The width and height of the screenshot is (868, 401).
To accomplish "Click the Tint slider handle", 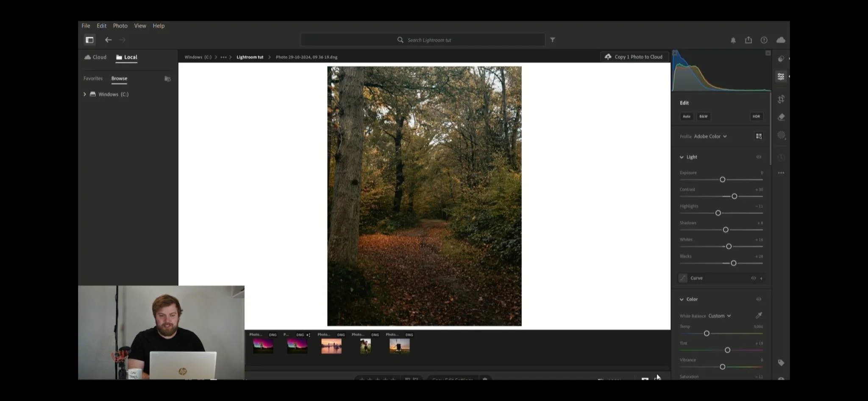I will (727, 350).
